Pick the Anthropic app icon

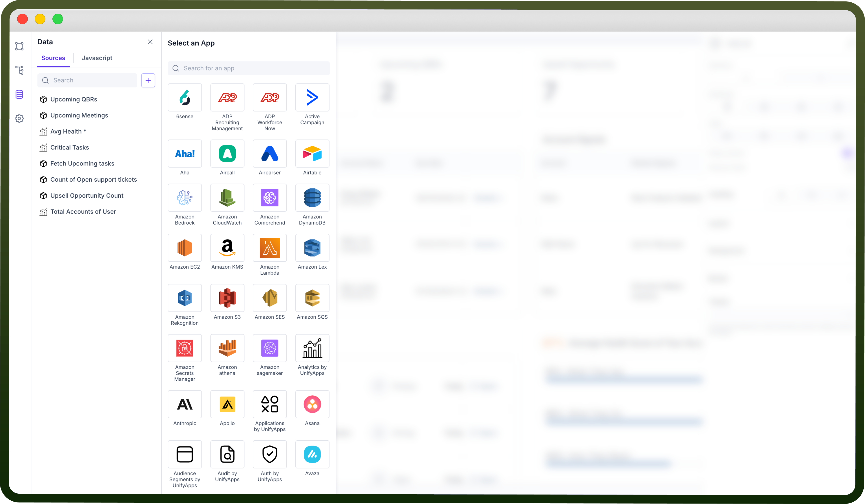point(185,404)
